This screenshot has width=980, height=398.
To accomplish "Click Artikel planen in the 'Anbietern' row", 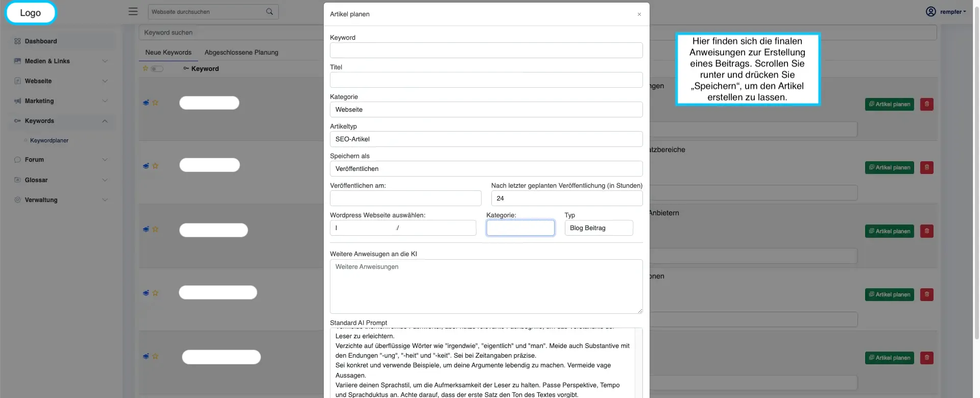I will (x=890, y=231).
